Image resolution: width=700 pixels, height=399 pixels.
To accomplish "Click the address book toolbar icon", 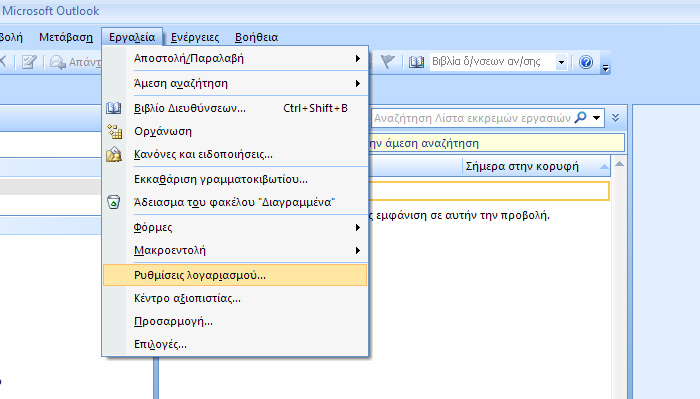I will click(x=416, y=62).
